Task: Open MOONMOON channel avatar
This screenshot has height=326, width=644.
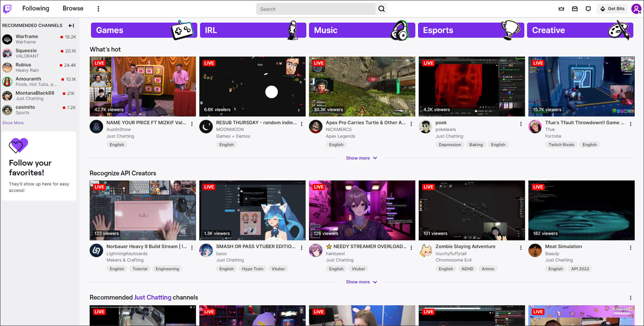Action: pos(206,127)
